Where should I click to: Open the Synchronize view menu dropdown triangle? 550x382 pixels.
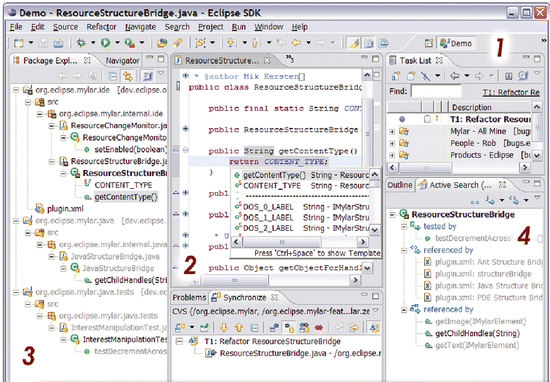point(375,310)
